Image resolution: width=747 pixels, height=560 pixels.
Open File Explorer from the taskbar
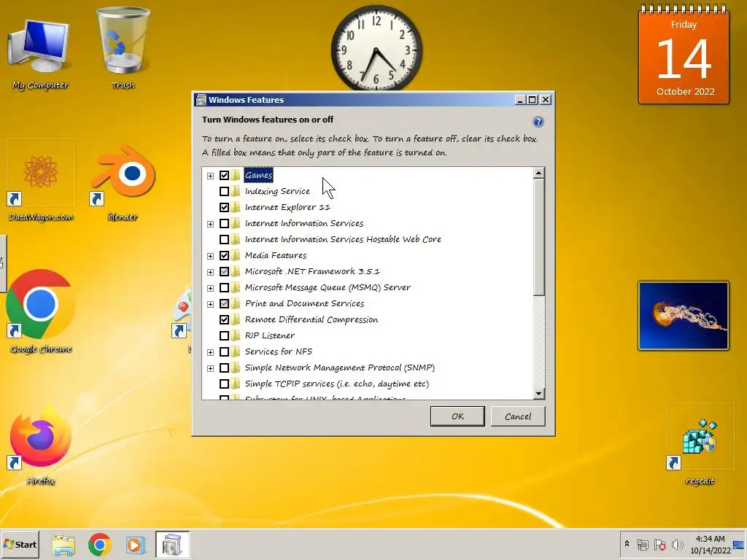click(x=63, y=545)
